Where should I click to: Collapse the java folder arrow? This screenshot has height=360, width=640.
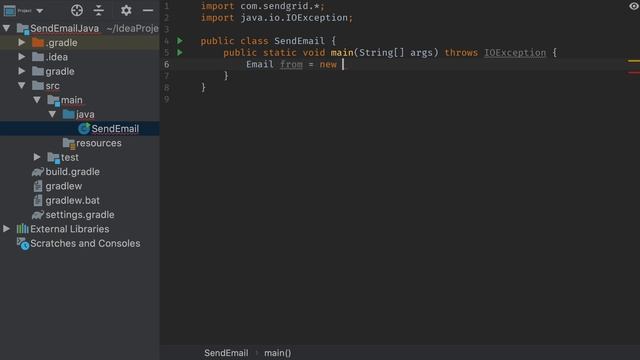[x=52, y=114]
